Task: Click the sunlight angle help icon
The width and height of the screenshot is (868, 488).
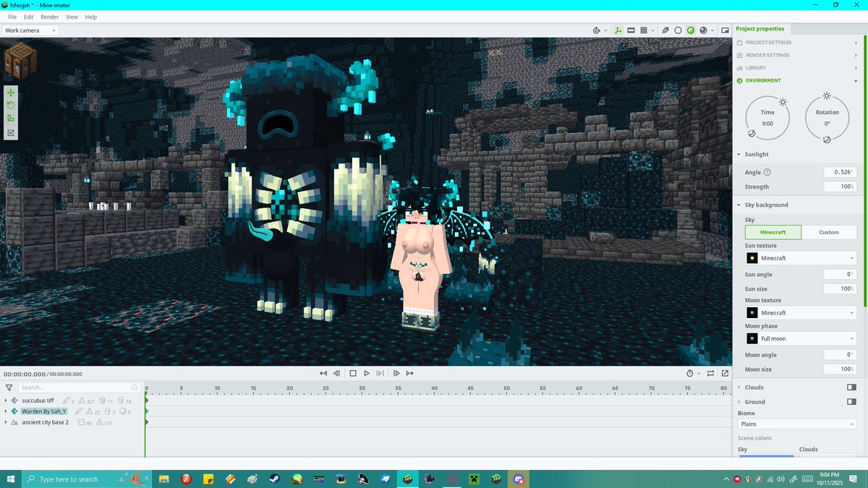Action: coord(767,172)
